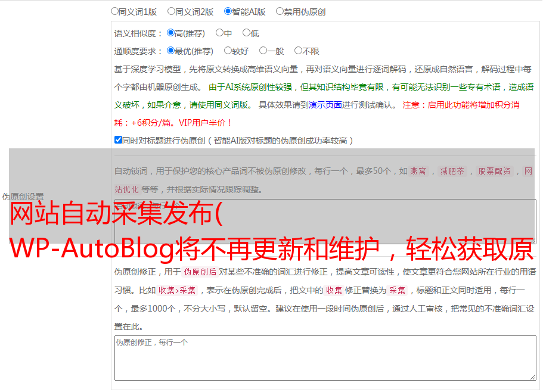Set 通顺度要求 to 最优(推荐)

[x=170, y=51]
